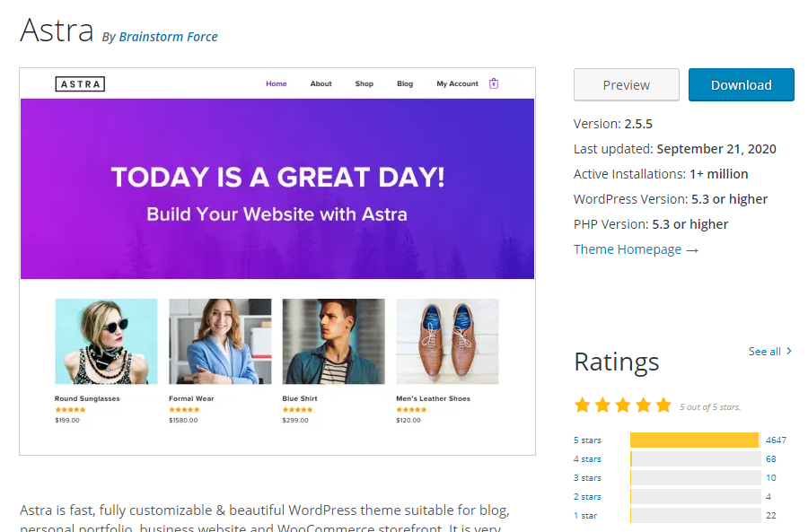Screen dimensions: 808x532
Task: Click the 22 rating count
Action: coord(771,516)
